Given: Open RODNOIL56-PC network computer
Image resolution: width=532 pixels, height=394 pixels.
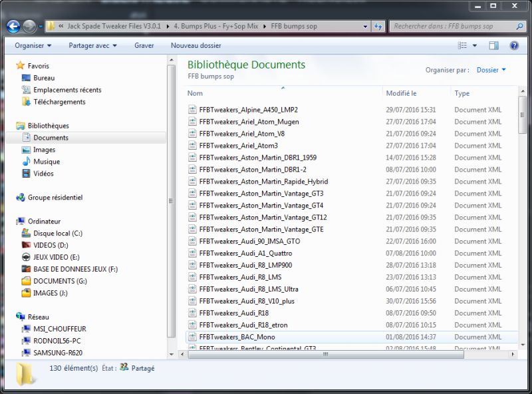Looking at the screenshot, I should pyautogui.click(x=57, y=341).
